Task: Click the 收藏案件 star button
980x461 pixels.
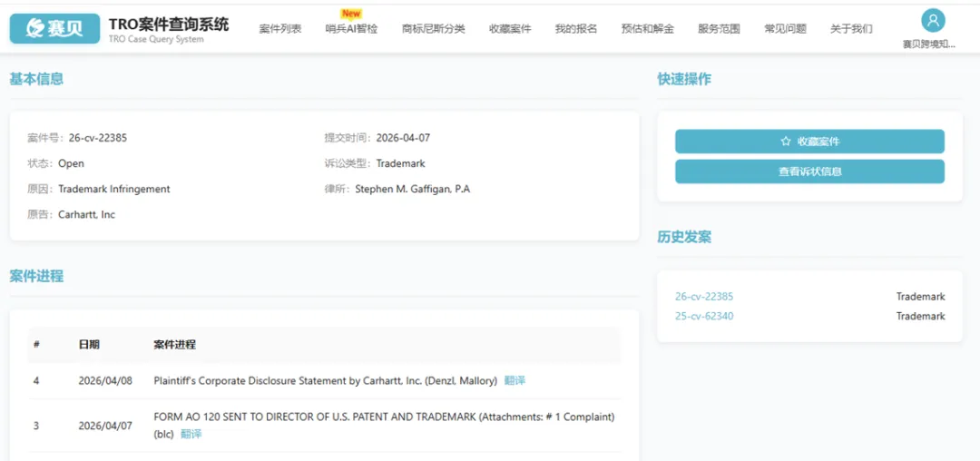Action: tap(809, 142)
